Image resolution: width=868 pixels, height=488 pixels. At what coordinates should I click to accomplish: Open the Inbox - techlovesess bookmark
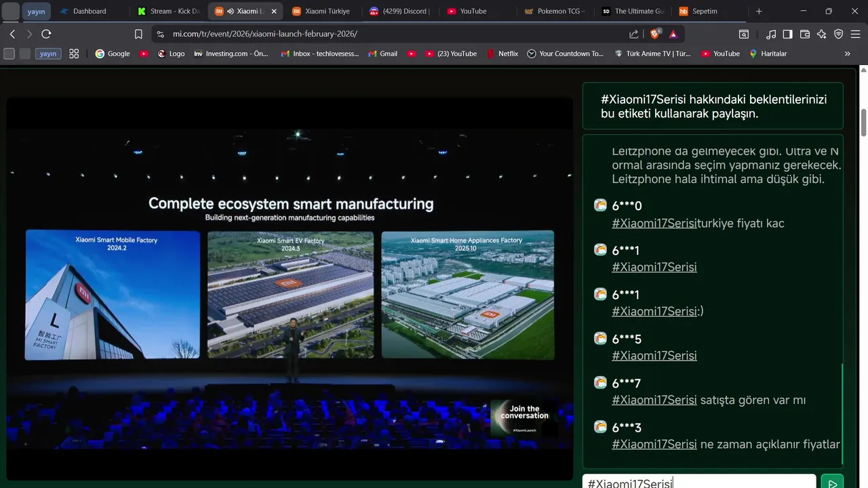[x=320, y=54]
